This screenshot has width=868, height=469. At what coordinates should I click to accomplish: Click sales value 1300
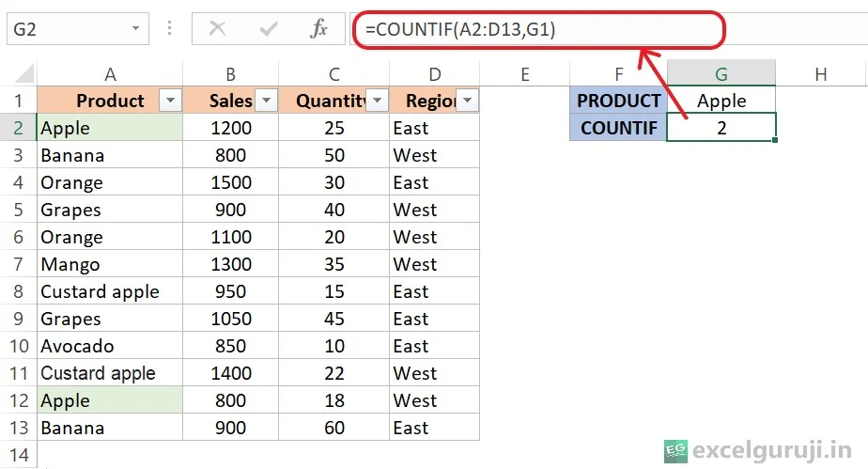coord(231,264)
